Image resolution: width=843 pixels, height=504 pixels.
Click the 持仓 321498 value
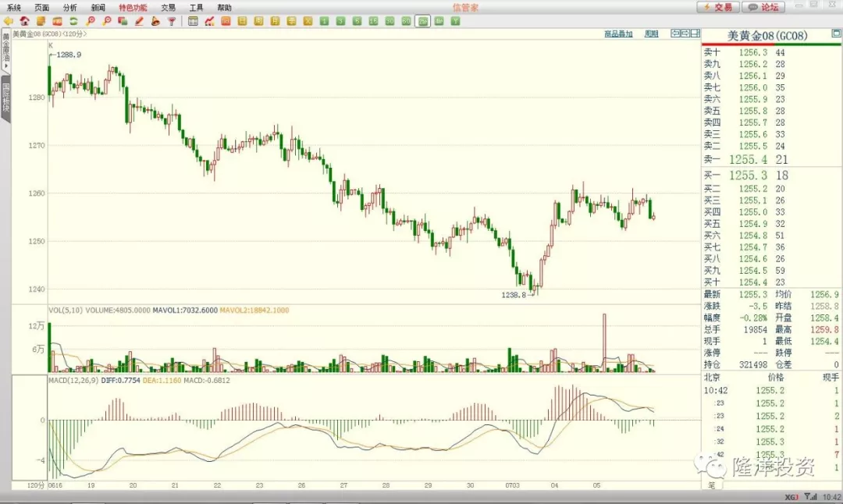click(x=752, y=364)
